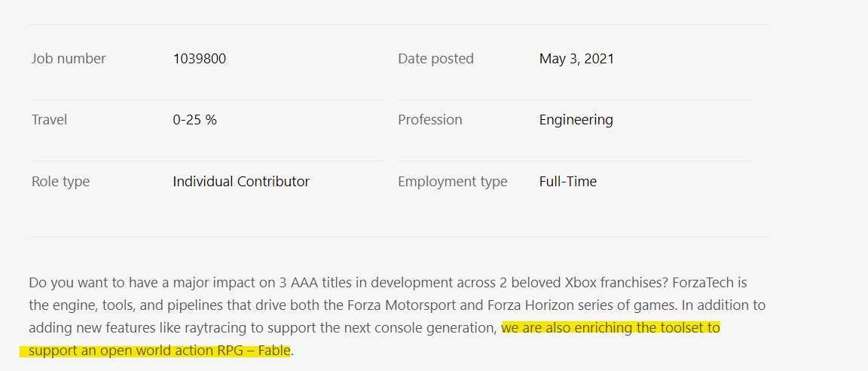This screenshot has width=868, height=371.
Task: Click the Individual Contributor value
Action: tap(241, 182)
